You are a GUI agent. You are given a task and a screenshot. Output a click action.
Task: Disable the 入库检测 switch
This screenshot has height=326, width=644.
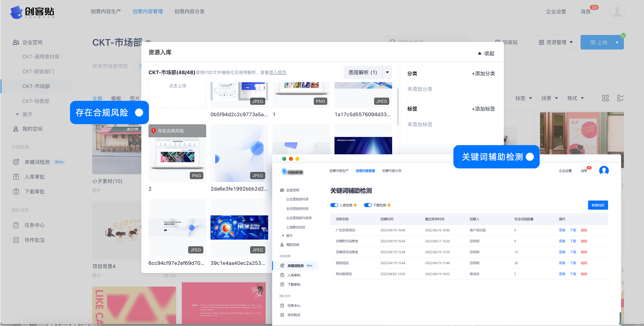click(334, 205)
